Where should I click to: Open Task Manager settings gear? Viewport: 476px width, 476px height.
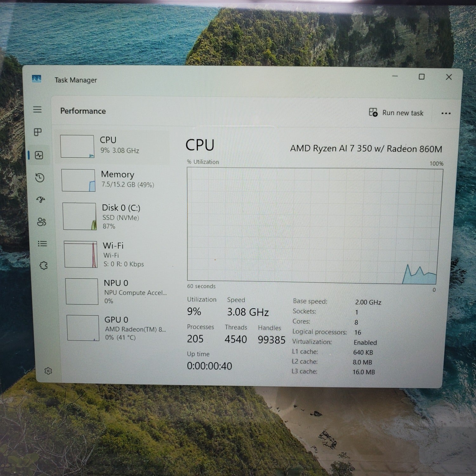[x=48, y=371]
